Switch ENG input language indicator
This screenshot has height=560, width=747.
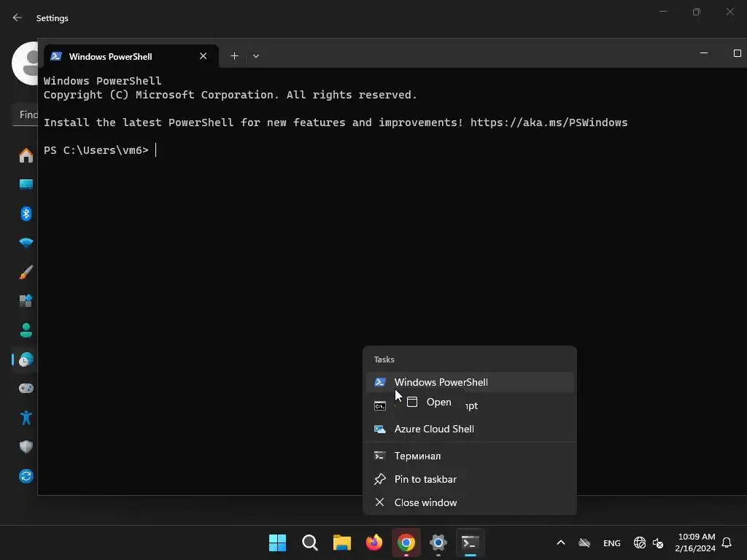coord(612,542)
